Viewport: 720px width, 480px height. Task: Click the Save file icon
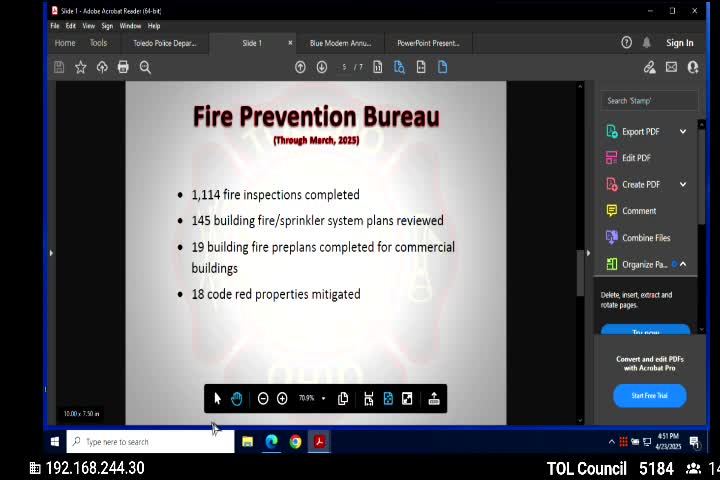[x=59, y=67]
